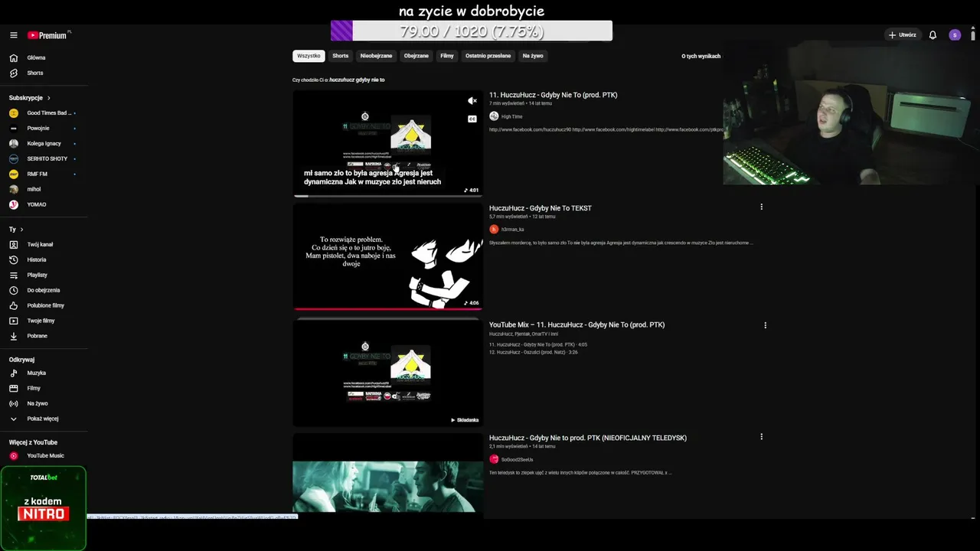Seek on the first video preview progress bar
980x551 pixels.
point(388,196)
